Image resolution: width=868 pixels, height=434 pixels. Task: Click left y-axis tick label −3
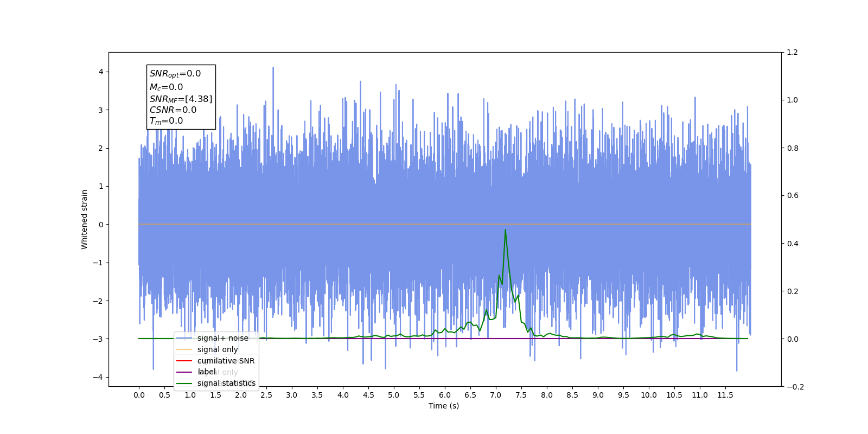click(98, 339)
